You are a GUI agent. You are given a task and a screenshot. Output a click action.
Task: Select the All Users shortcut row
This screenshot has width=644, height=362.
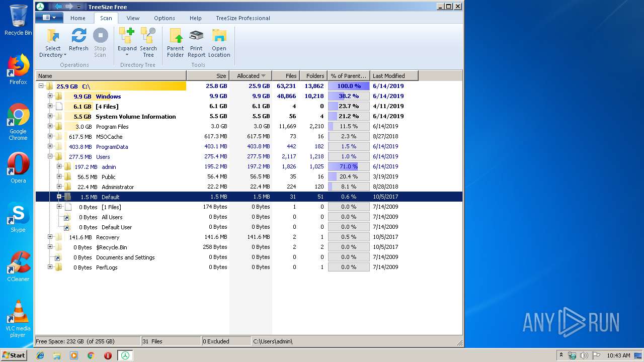point(249,217)
